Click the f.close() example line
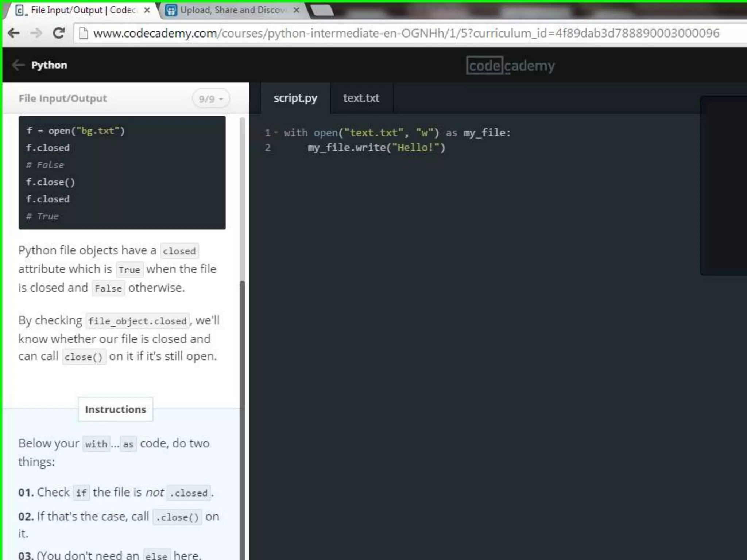This screenshot has height=560, width=747. click(x=50, y=182)
